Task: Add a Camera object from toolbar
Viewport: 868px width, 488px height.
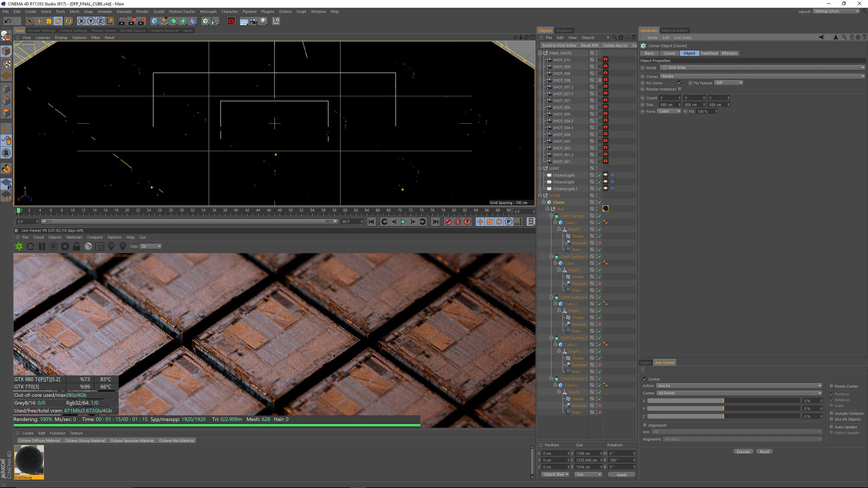Action: pos(254,21)
